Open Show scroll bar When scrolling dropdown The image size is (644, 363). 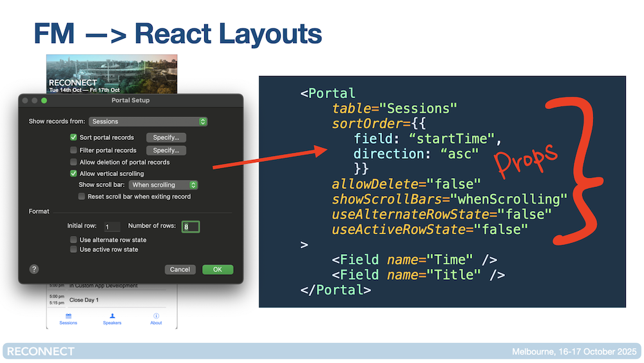coord(163,185)
